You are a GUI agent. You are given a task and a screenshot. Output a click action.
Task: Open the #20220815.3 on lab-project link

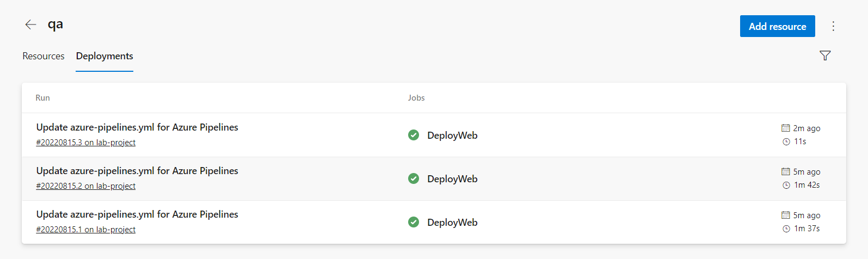[x=86, y=143]
